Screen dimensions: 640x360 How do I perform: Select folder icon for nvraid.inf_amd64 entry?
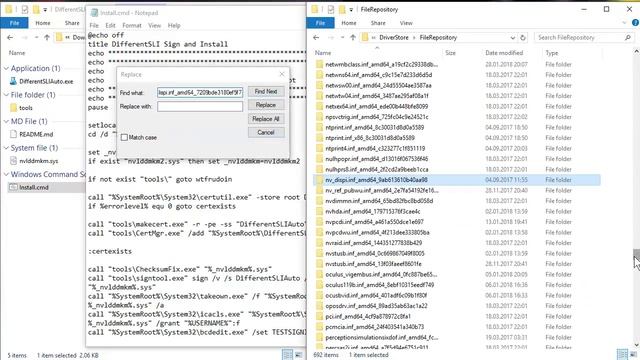(x=319, y=243)
